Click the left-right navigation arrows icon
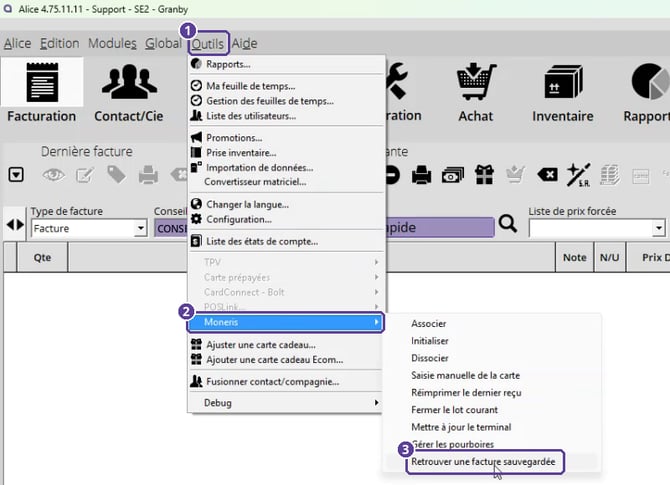 click(x=15, y=224)
